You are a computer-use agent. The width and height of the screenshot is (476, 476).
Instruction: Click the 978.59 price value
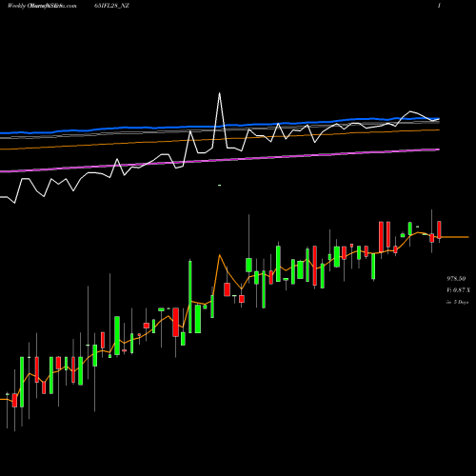coord(456,279)
